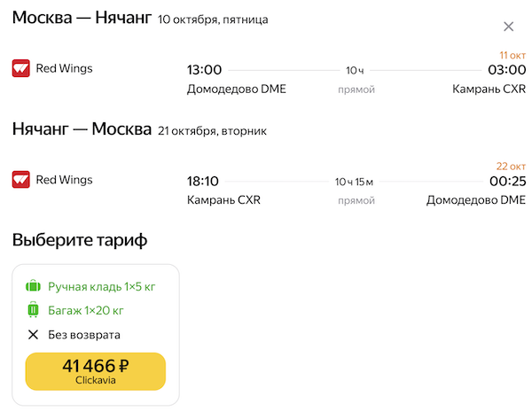This screenshot has height=412, width=532.
Task: Click the '10 ч 15 м' flight duration
Action: (355, 183)
